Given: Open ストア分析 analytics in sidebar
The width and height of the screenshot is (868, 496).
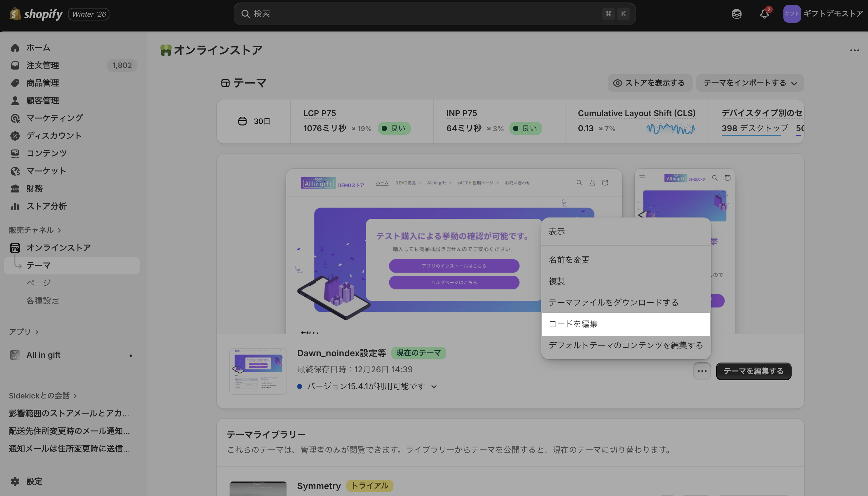Looking at the screenshot, I should tap(46, 206).
